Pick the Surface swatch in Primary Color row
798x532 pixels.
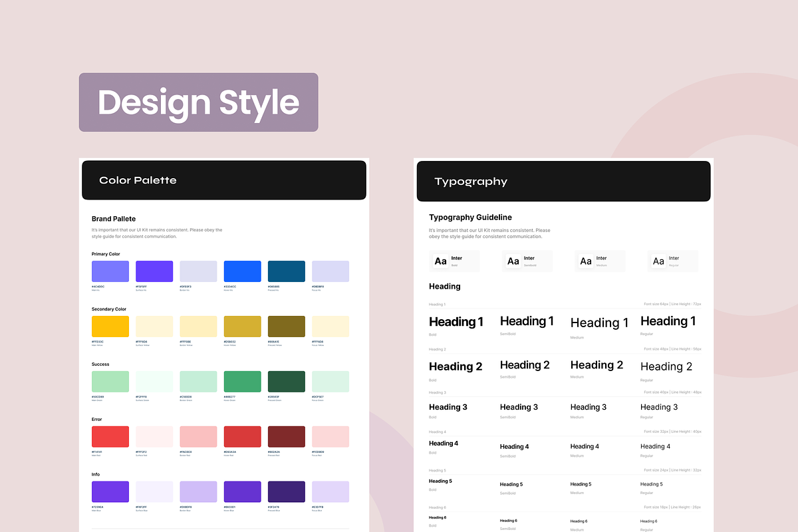pyautogui.click(x=154, y=271)
